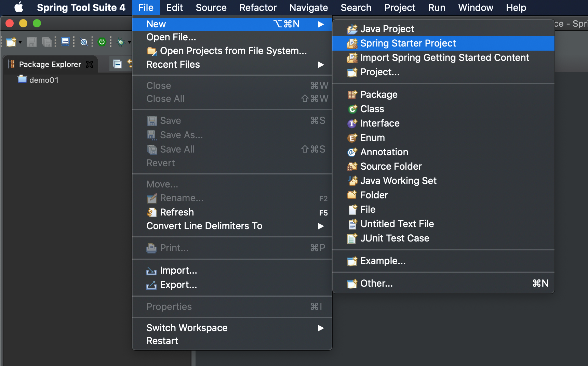Open the Apple menu
Viewport: 588px width, 366px height.
pos(19,8)
